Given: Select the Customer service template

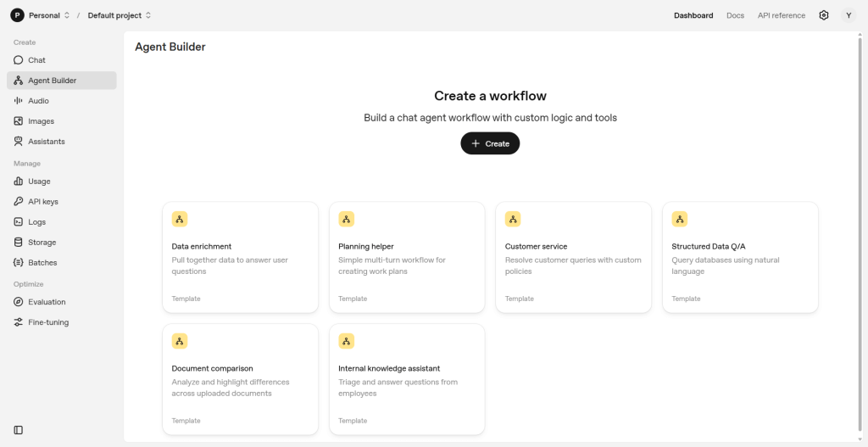Looking at the screenshot, I should [573, 257].
